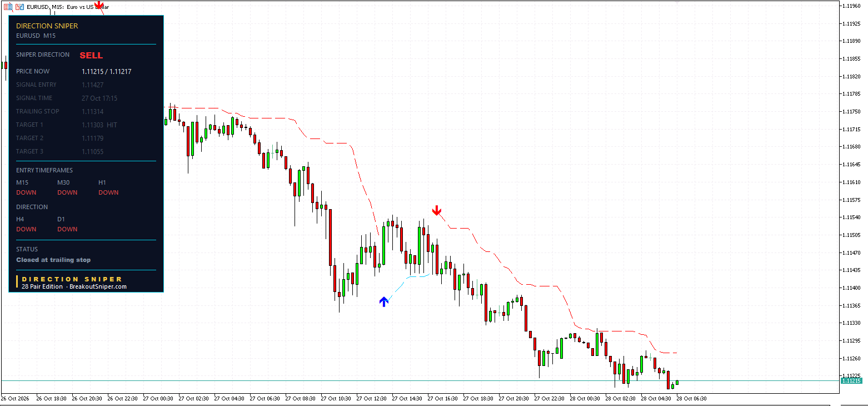The image size is (868, 406).
Task: Click the current price tag 1.11215 on the axis
Action: pyautogui.click(x=851, y=381)
